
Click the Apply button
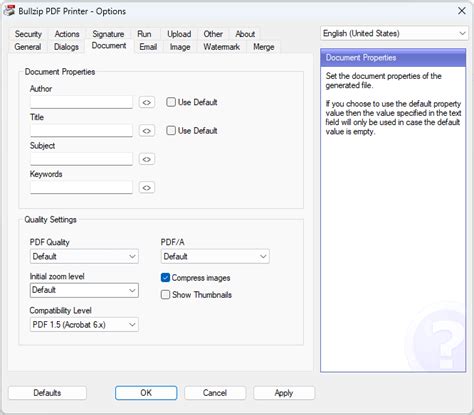tap(284, 393)
